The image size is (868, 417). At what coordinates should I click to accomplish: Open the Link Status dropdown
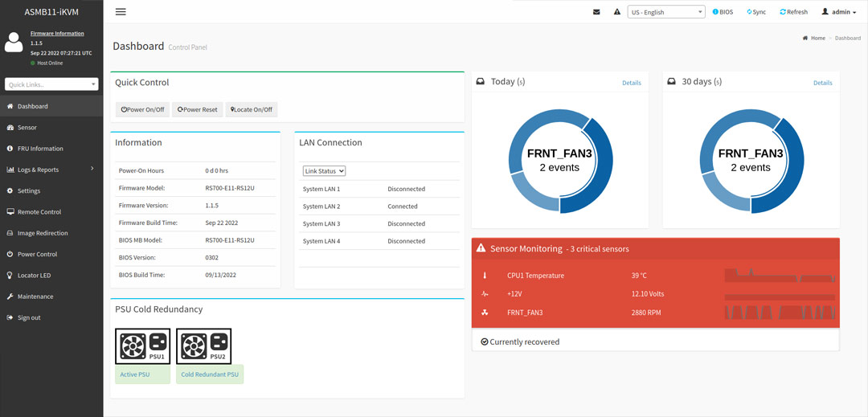pos(325,171)
